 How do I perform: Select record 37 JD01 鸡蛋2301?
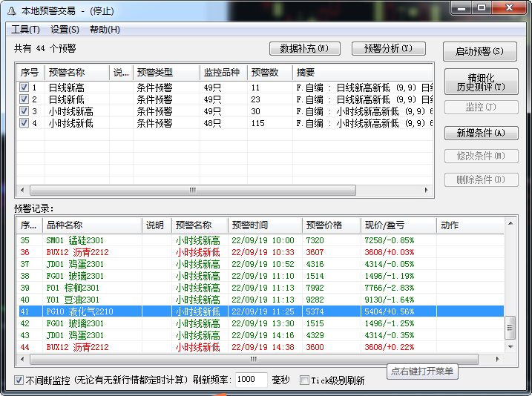tap(261, 264)
